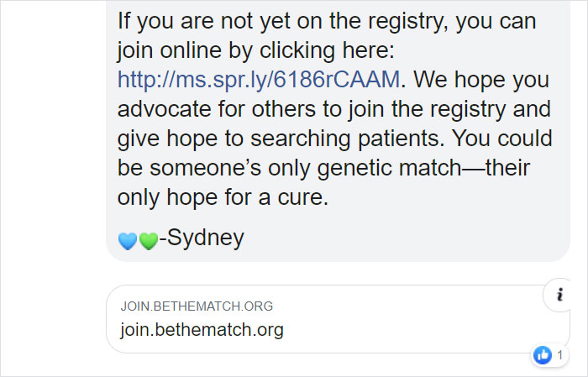This screenshot has width=588, height=377.
Task: Click the reaction count number 1
Action: coord(559,355)
